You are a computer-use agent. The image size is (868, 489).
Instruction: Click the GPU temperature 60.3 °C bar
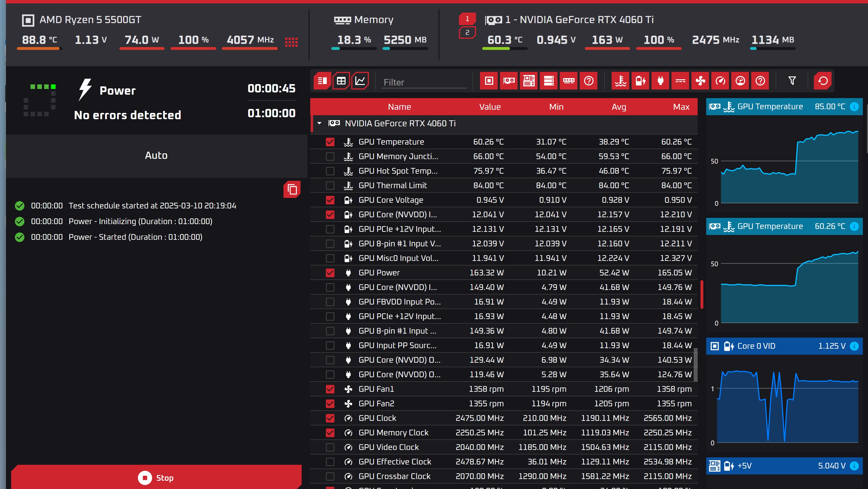click(x=505, y=48)
